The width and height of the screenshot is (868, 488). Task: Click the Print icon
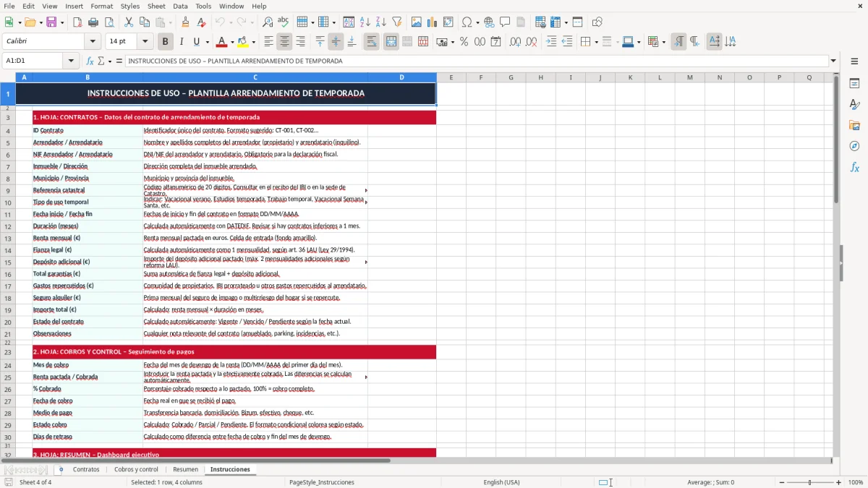[x=93, y=22]
